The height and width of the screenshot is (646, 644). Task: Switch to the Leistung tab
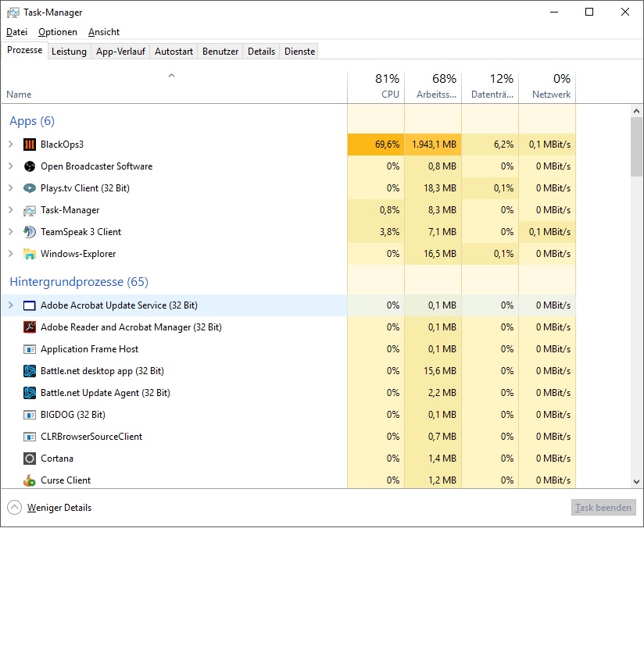(x=69, y=52)
